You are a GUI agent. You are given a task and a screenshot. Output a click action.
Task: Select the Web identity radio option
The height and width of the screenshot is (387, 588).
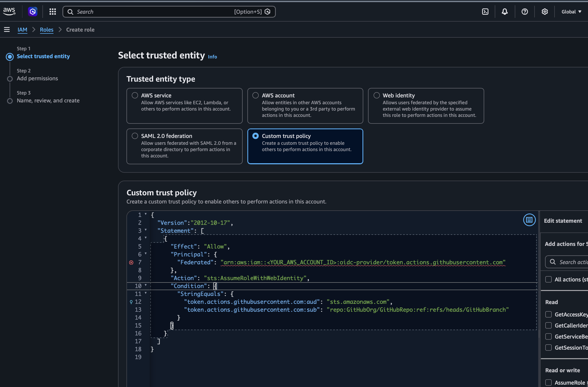pyautogui.click(x=377, y=95)
